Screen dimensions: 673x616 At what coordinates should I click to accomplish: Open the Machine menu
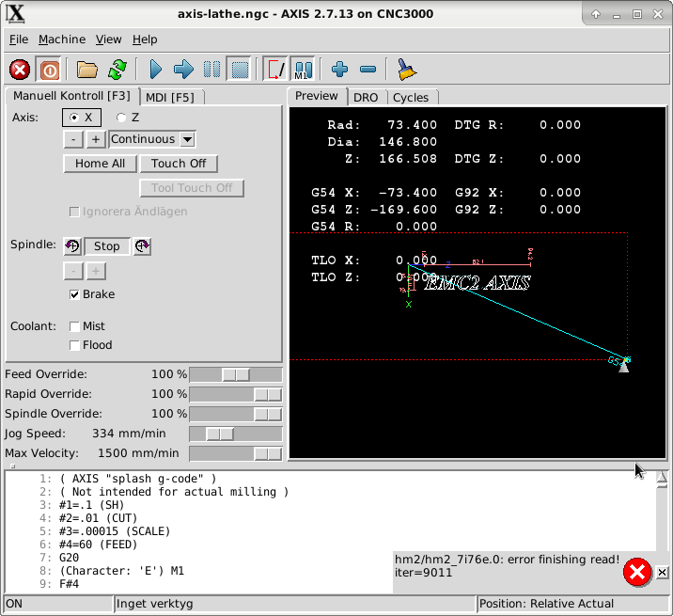point(62,39)
